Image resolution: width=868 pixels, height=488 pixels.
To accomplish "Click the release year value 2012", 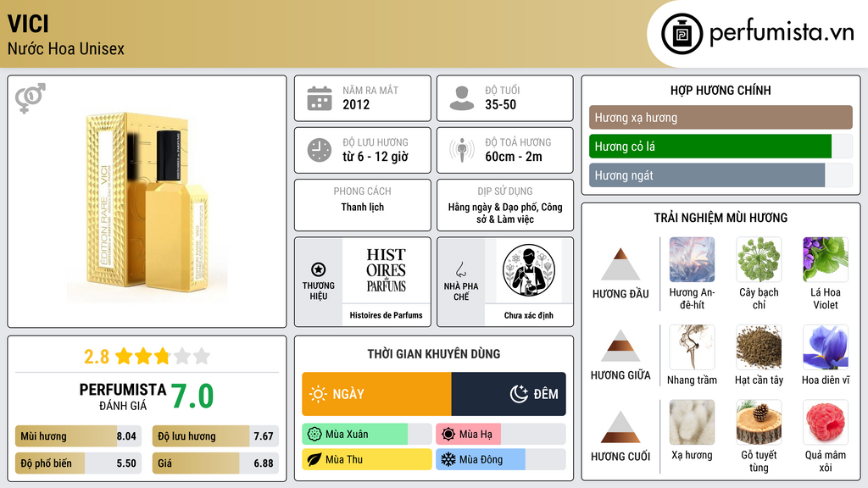I will coord(356,104).
